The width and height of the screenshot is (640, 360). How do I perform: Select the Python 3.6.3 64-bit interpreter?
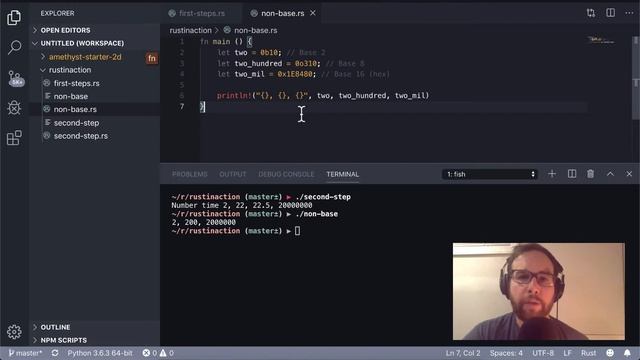pyautogui.click(x=100, y=353)
